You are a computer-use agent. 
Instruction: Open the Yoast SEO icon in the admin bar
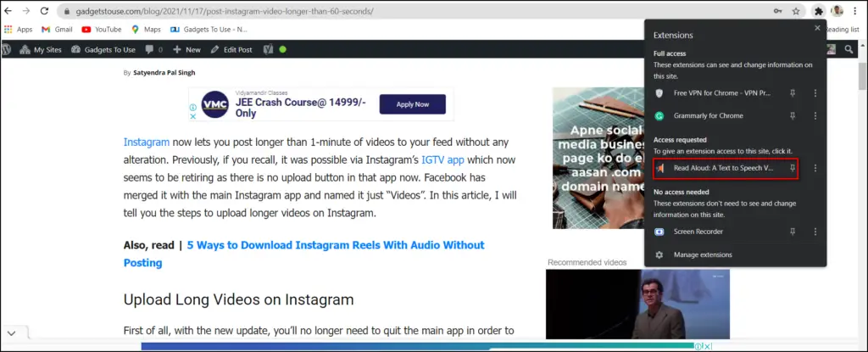coord(269,49)
